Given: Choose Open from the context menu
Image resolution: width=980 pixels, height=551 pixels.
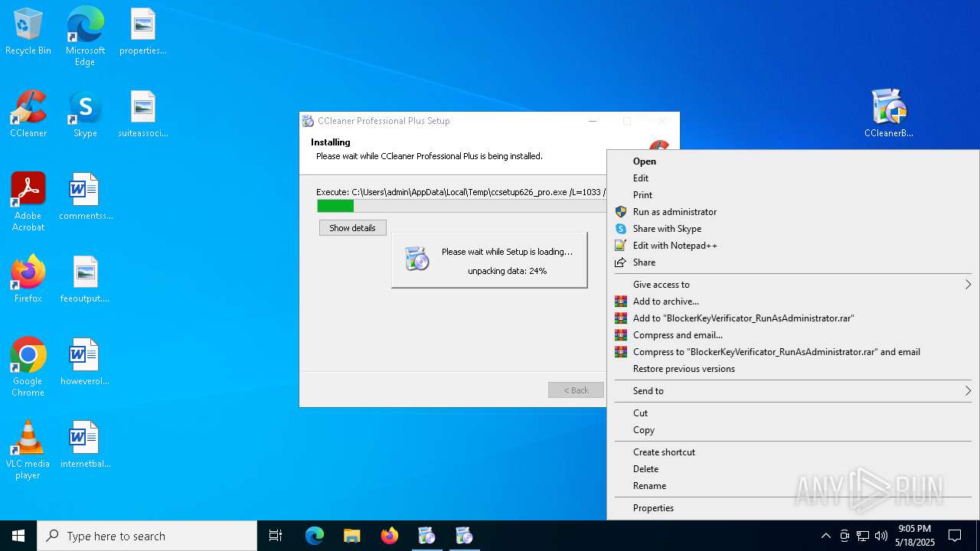Looking at the screenshot, I should (x=792, y=161).
